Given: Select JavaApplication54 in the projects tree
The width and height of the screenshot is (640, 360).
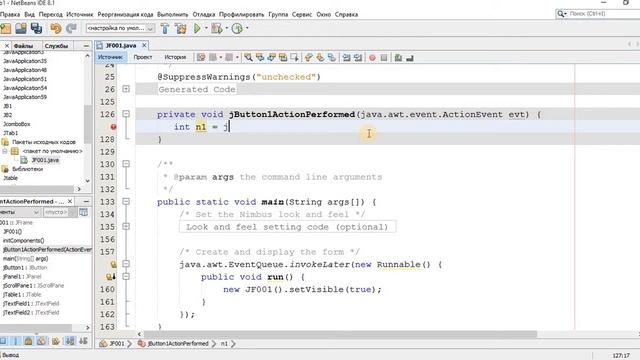Looking at the screenshot, I should [25, 88].
